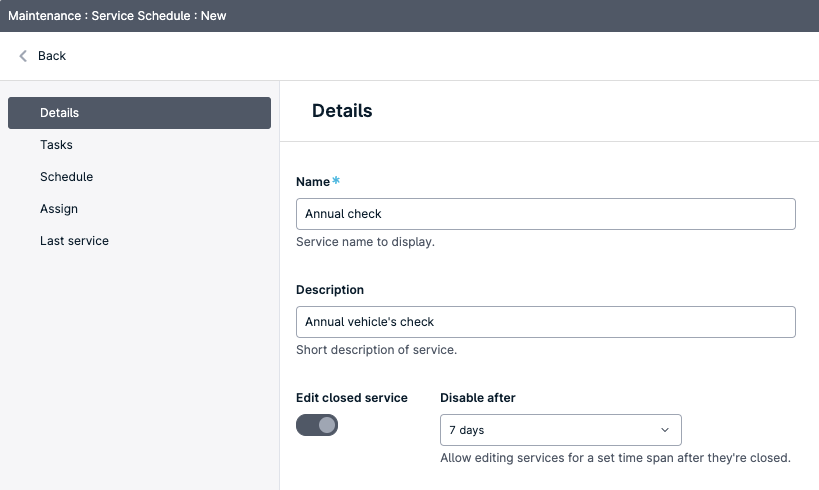819x490 pixels.
Task: Click the 'Disable after' label
Action: coord(477,398)
